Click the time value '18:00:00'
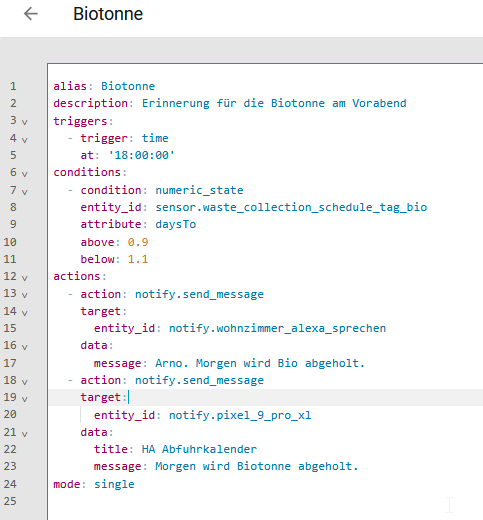This screenshot has width=483, height=520. click(141, 155)
